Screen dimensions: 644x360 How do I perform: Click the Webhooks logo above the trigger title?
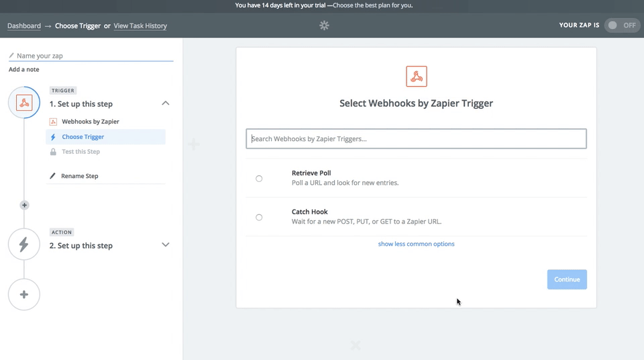point(416,76)
